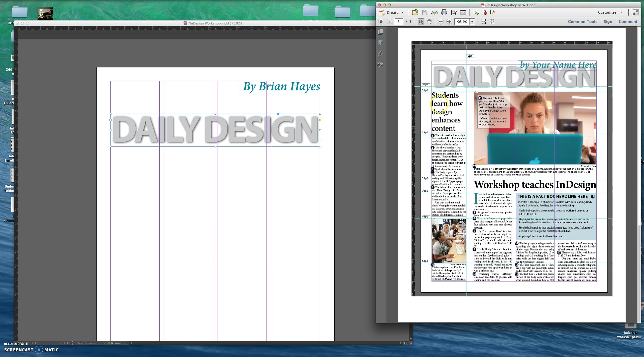Toggle Read Mode with the expand arrows icon

[636, 12]
